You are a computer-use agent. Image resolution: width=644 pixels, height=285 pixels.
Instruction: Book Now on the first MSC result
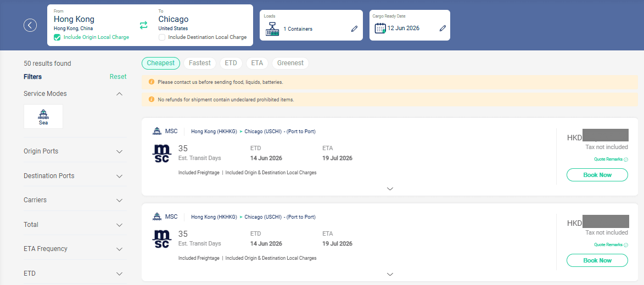[x=597, y=175]
